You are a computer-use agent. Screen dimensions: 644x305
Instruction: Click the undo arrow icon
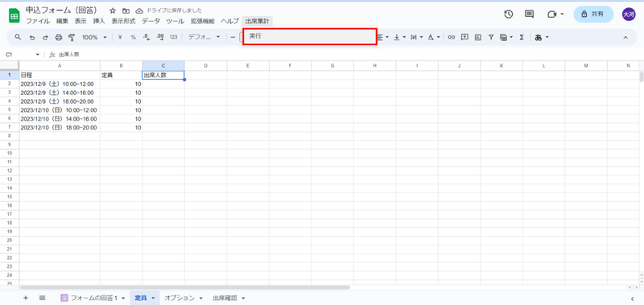click(x=32, y=37)
